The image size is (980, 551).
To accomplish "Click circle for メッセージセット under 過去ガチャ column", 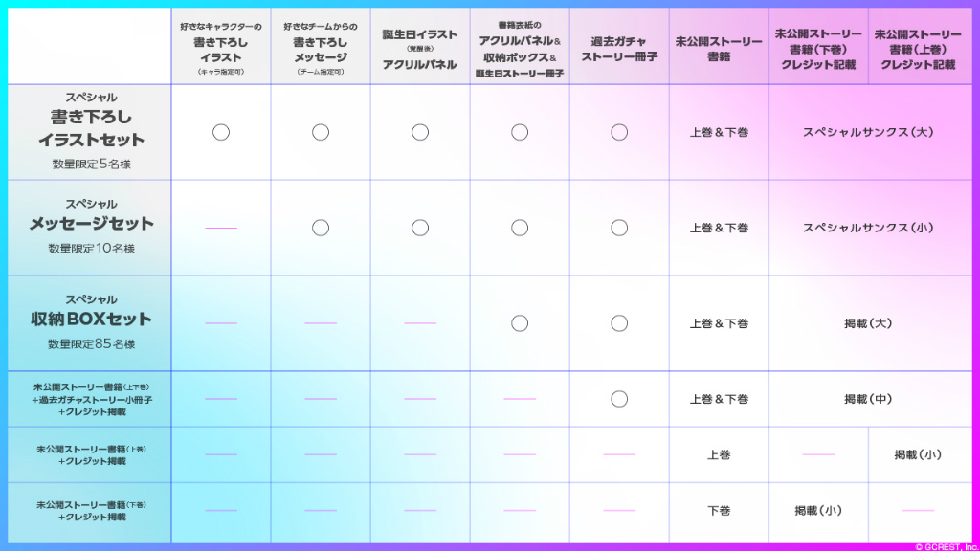I will [619, 228].
